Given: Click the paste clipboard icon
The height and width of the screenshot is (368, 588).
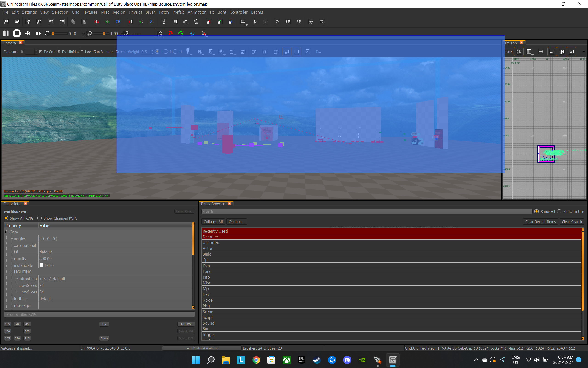Looking at the screenshot, I should 84,22.
